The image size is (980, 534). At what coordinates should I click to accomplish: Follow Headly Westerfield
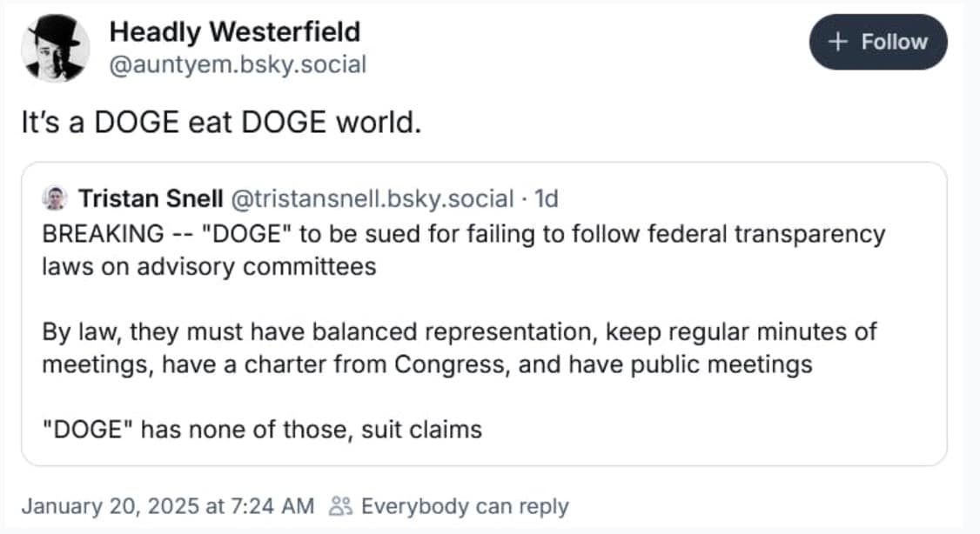tap(877, 42)
